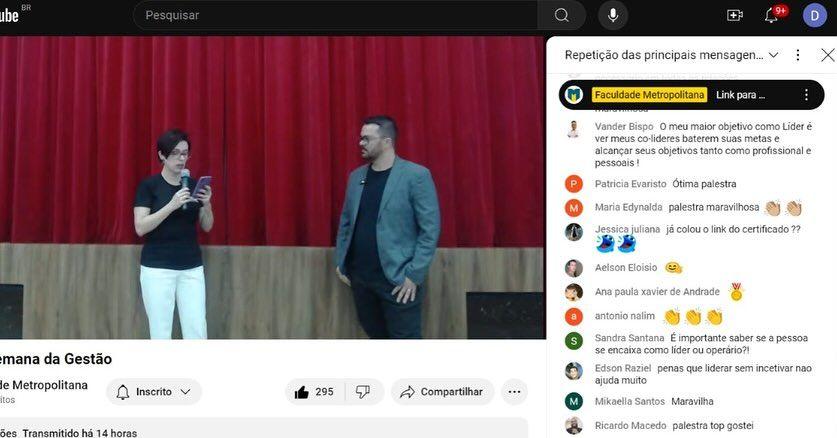Click the Compartilhar share button
837x438 pixels.
(x=442, y=392)
